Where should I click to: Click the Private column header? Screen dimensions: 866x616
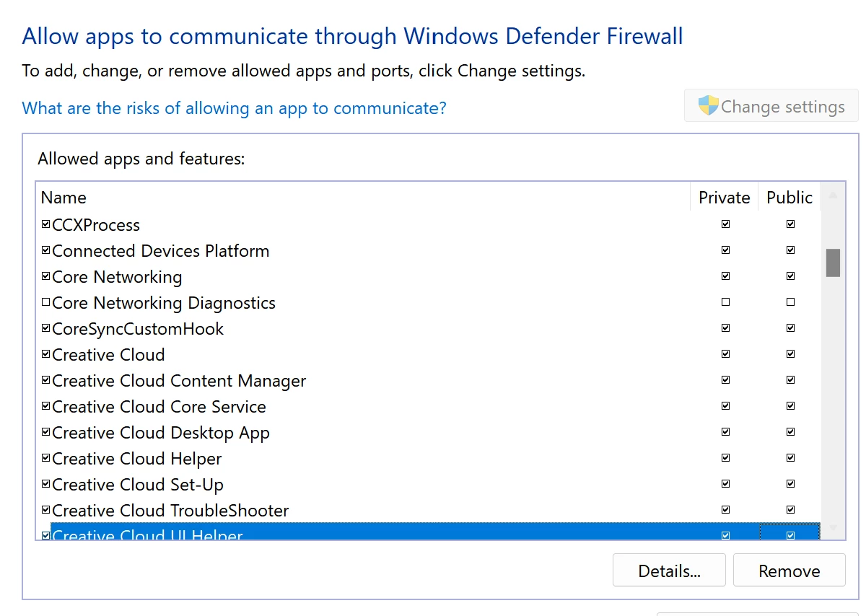[x=725, y=197]
